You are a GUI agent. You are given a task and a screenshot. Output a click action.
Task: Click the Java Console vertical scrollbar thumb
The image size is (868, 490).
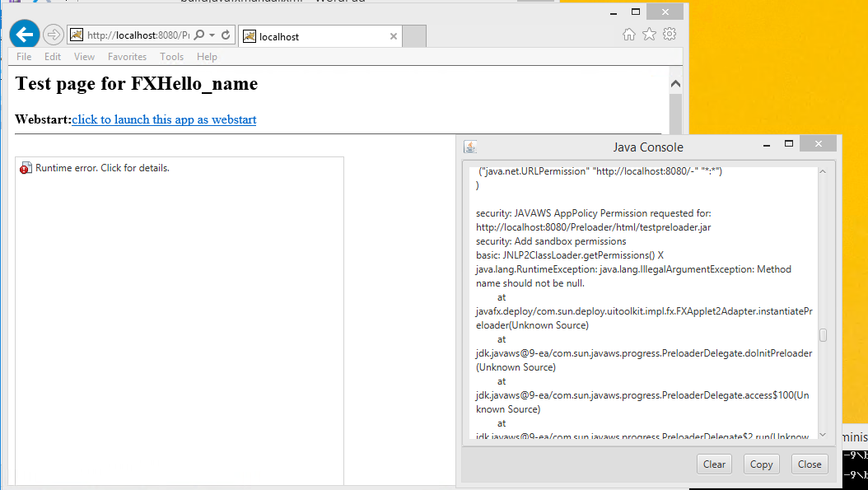(823, 335)
